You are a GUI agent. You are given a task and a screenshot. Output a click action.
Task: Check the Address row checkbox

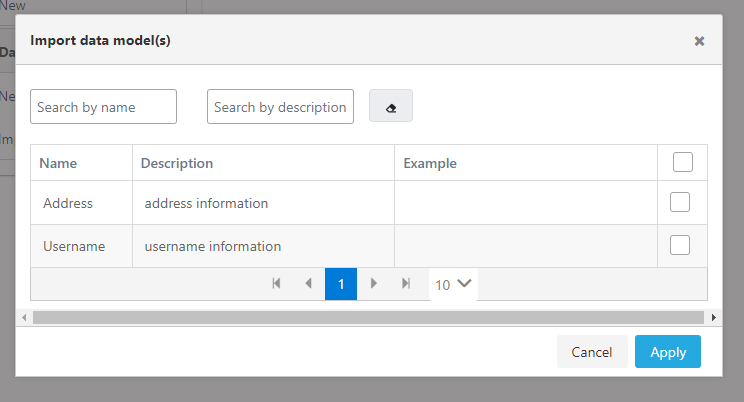click(x=680, y=202)
